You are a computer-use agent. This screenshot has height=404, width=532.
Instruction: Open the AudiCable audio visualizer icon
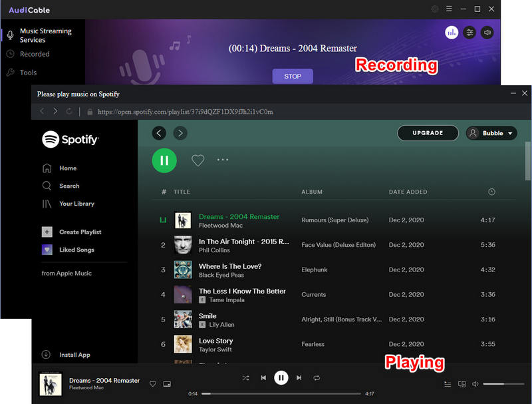[x=452, y=33]
